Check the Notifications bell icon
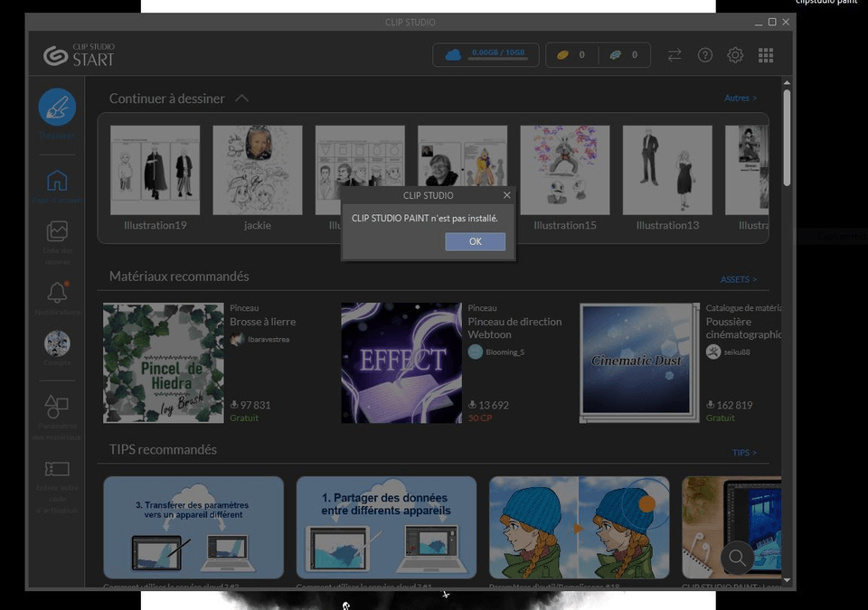868x610 pixels. coord(56,291)
